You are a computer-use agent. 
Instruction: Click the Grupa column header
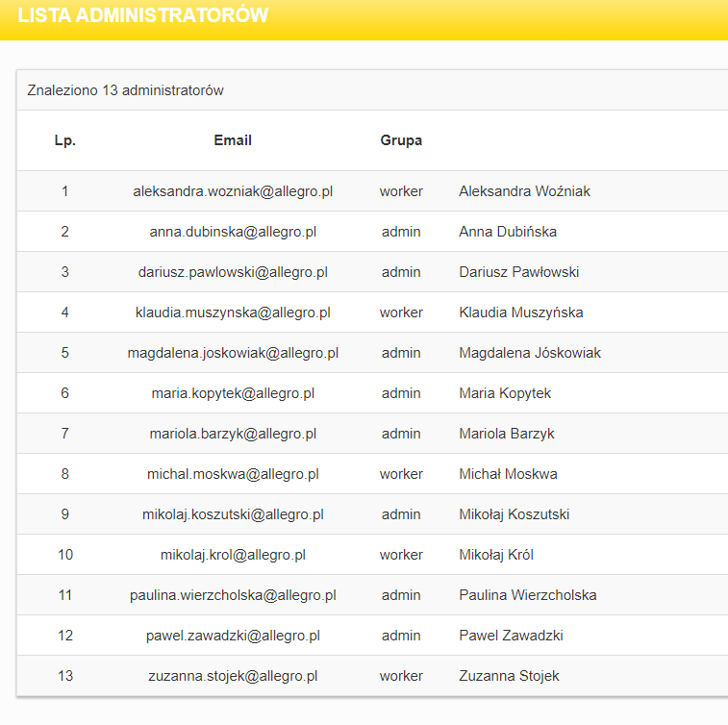click(401, 140)
